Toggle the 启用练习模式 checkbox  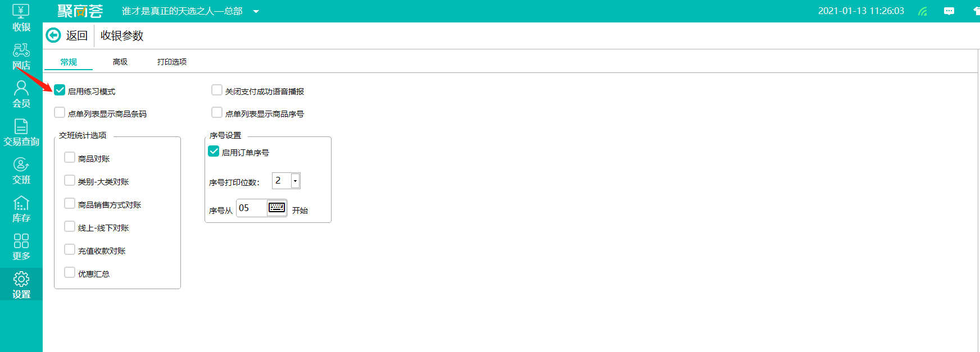[x=60, y=90]
